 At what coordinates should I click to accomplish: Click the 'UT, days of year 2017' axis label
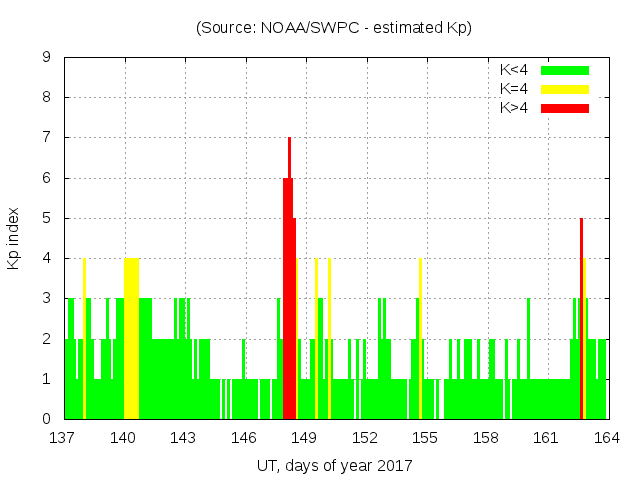pos(334,465)
